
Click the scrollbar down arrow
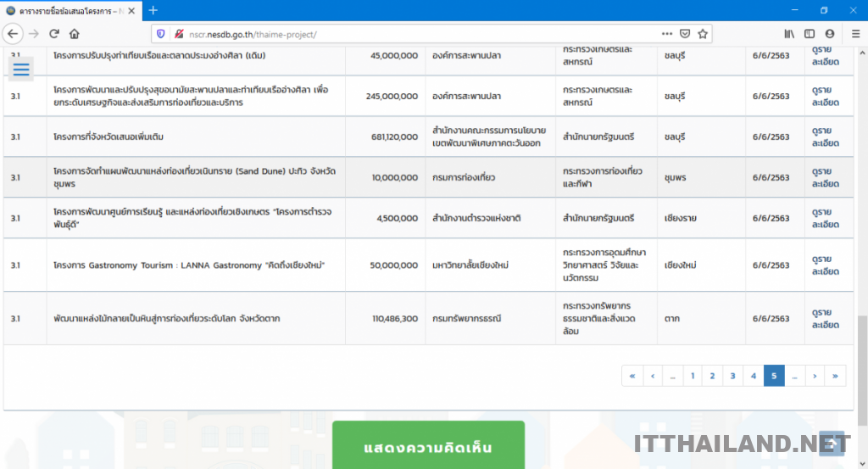click(x=862, y=464)
